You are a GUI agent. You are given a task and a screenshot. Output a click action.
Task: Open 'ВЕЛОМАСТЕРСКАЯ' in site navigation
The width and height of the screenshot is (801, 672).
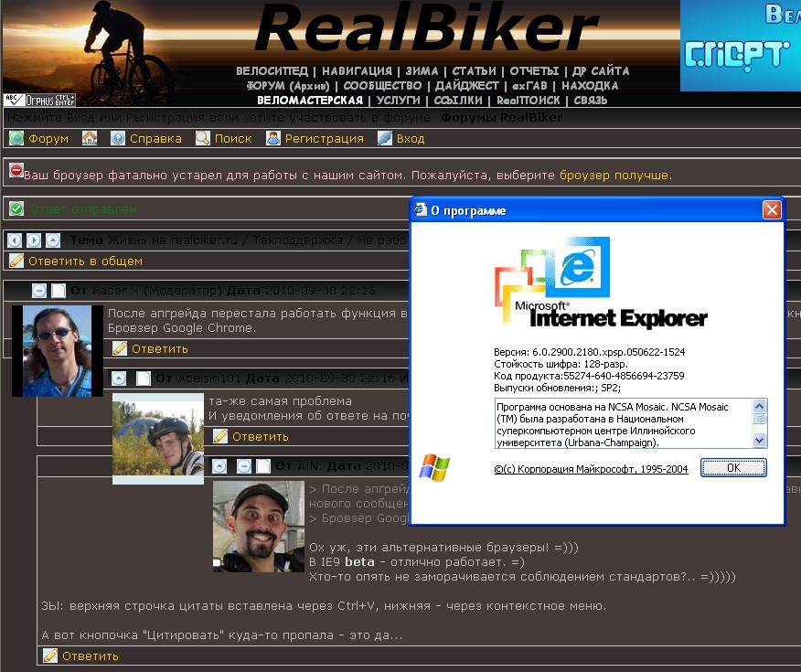[x=310, y=101]
